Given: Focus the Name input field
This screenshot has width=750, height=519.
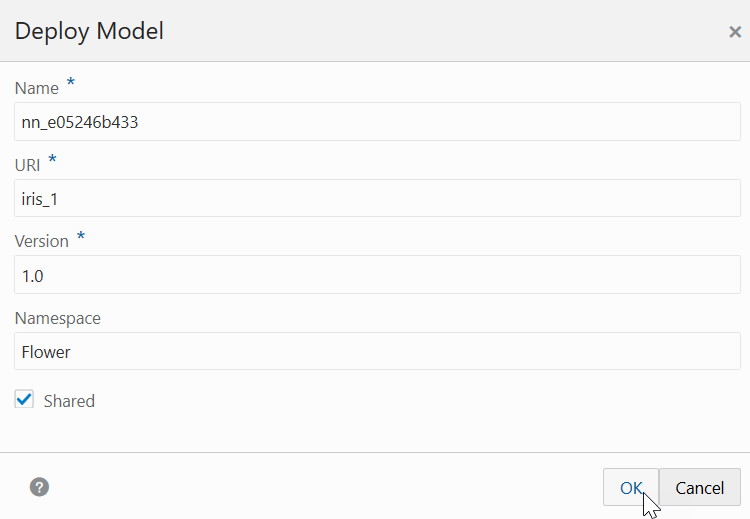Looking at the screenshot, I should click(377, 121).
